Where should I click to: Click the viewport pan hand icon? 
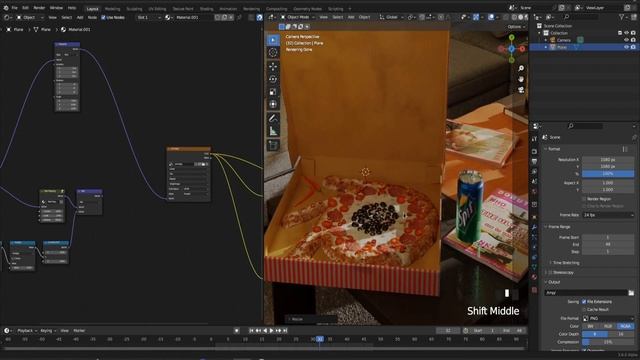pyautogui.click(x=521, y=79)
